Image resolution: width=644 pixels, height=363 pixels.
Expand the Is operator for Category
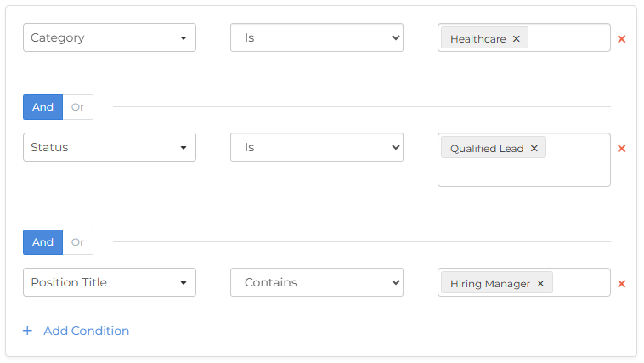[x=316, y=37]
